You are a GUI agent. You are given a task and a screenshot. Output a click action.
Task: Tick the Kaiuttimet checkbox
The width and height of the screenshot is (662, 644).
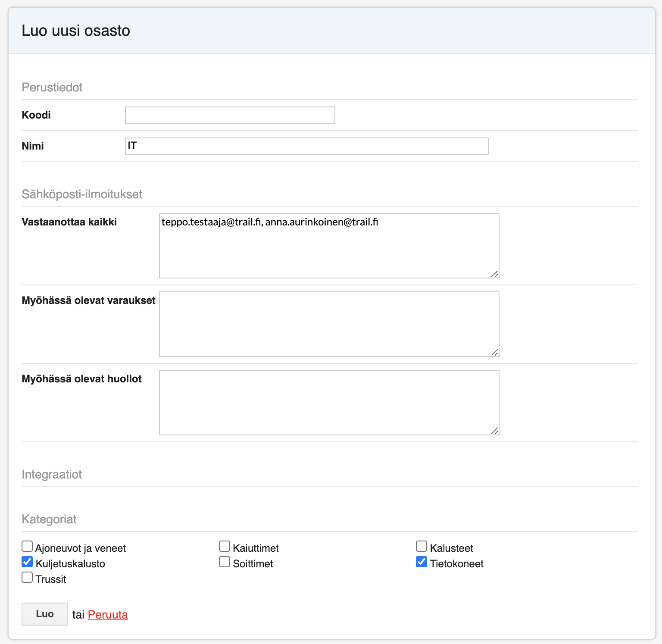coord(225,547)
